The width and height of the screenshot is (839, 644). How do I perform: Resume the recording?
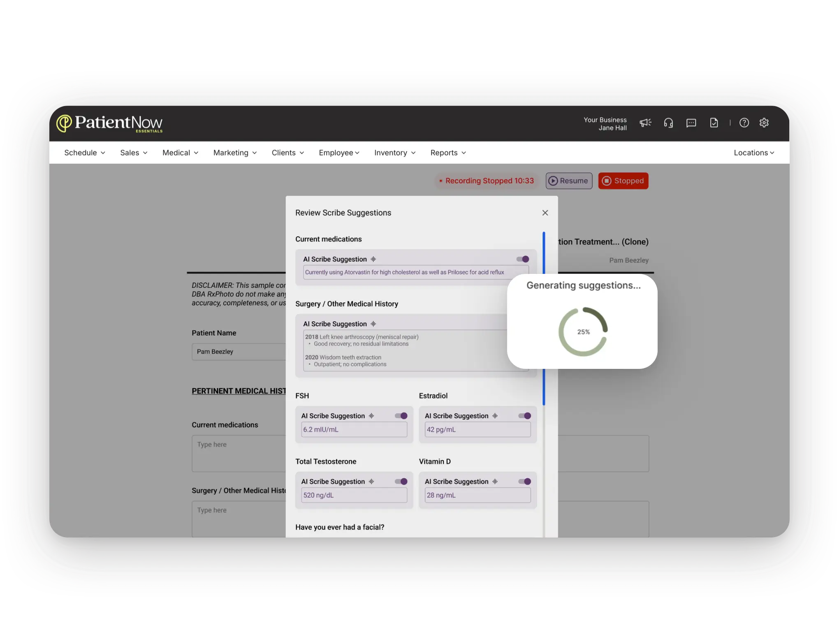[569, 181]
